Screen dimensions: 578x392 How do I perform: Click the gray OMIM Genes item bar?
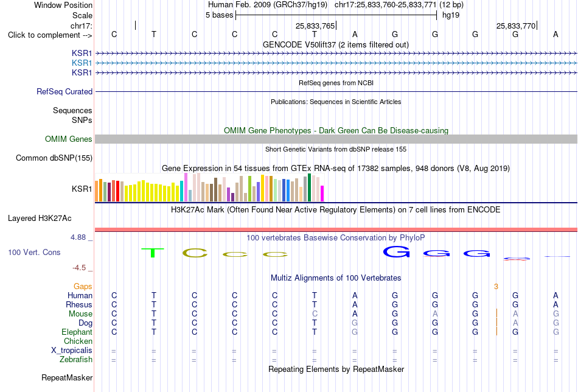click(x=336, y=139)
